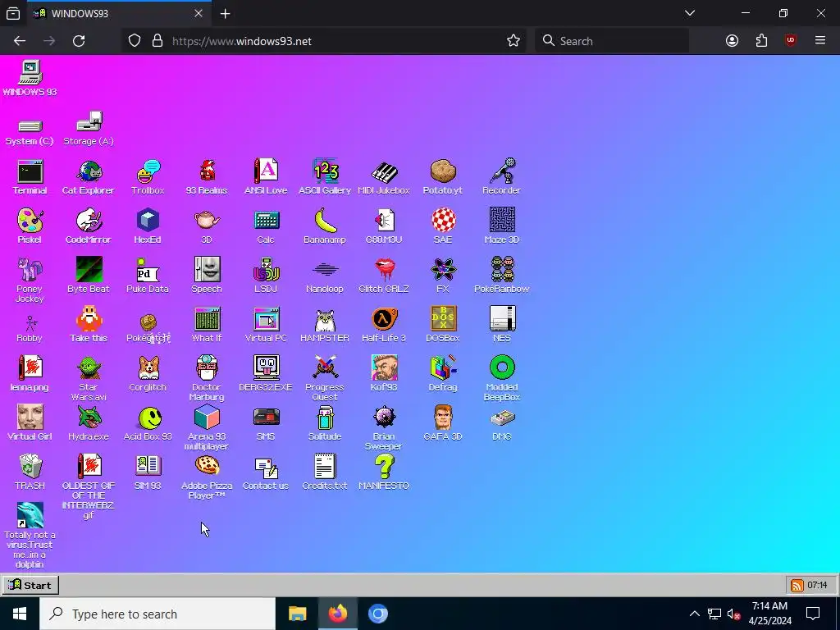The height and width of the screenshot is (630, 840).
Task: Launch Poney Jockey
Action: pyautogui.click(x=30, y=281)
